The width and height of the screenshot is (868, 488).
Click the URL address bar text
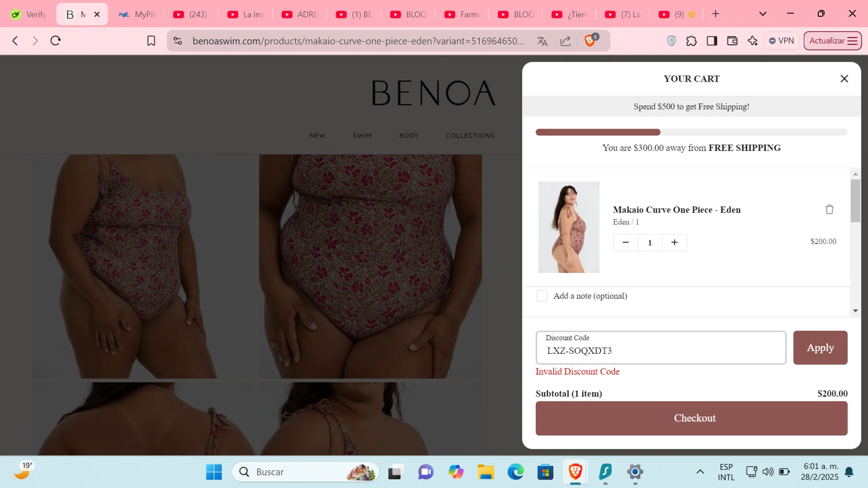pyautogui.click(x=358, y=40)
